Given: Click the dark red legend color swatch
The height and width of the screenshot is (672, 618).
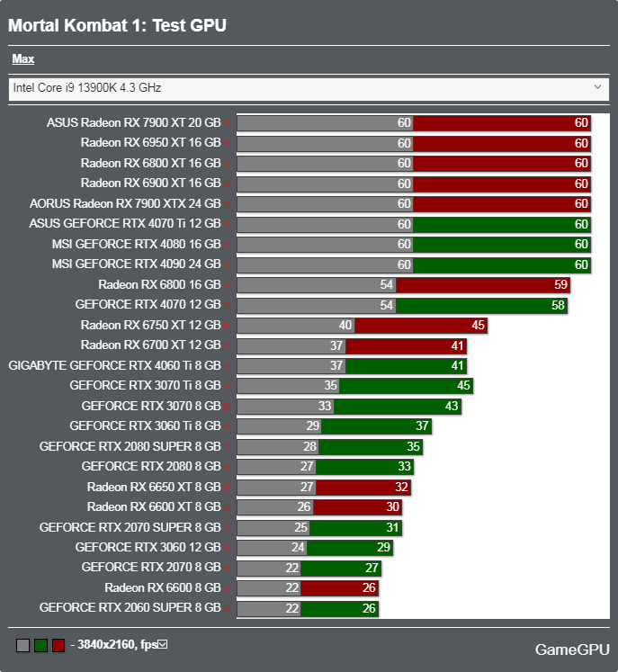Looking at the screenshot, I should 58,645.
